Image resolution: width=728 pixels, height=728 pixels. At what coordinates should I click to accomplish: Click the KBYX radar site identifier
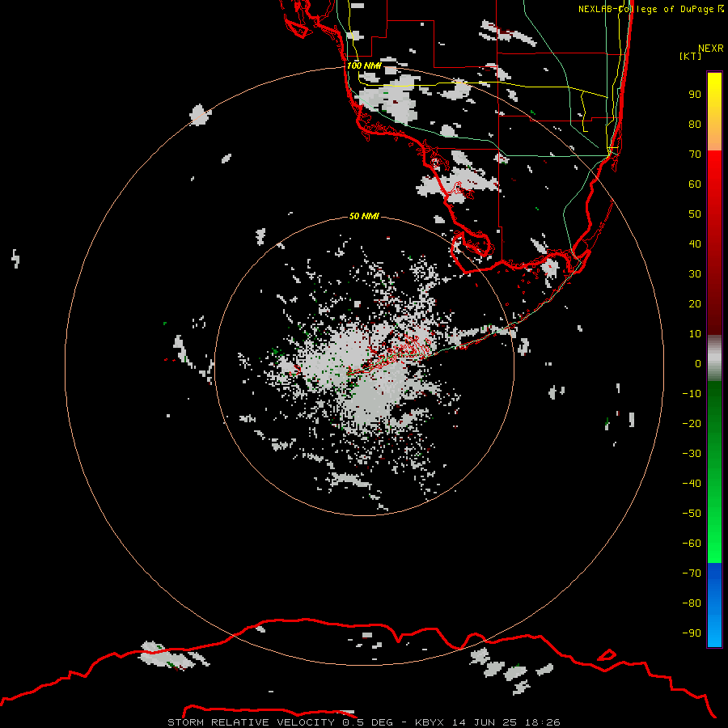(430, 722)
